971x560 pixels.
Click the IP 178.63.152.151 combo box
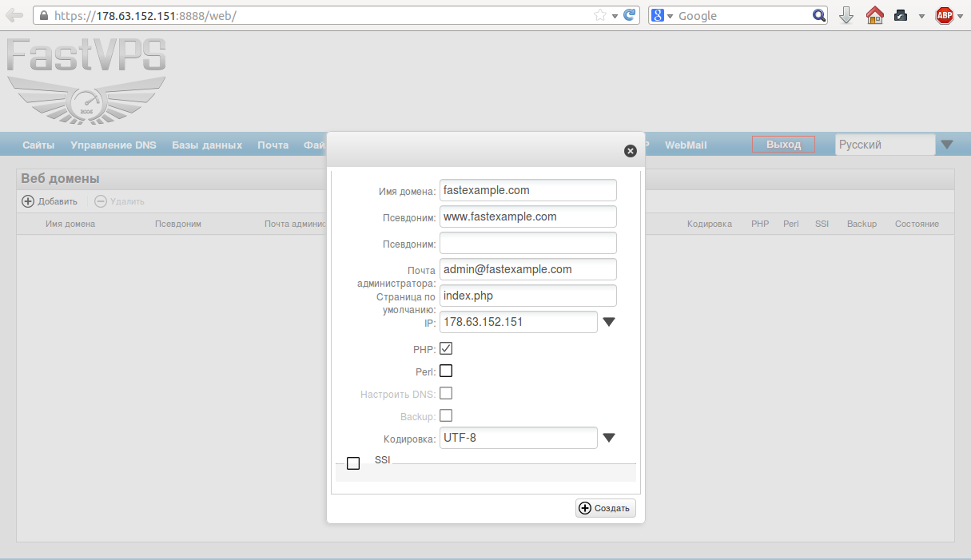519,322
